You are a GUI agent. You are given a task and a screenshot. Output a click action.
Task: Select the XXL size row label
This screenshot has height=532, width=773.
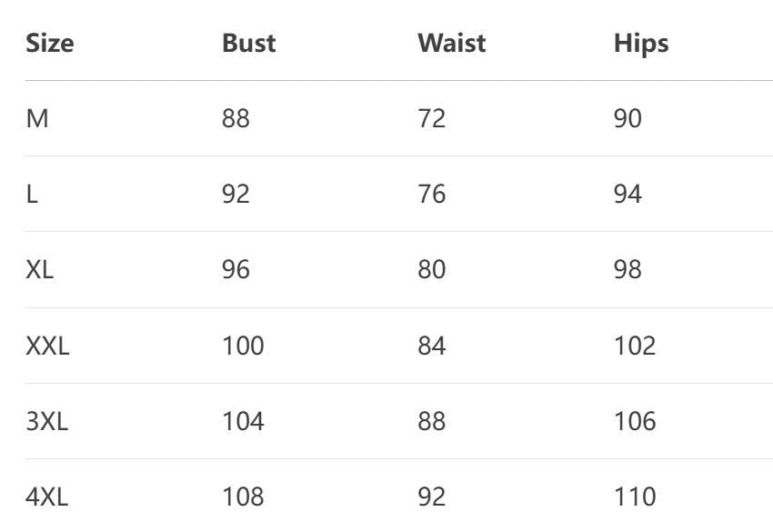coord(47,346)
